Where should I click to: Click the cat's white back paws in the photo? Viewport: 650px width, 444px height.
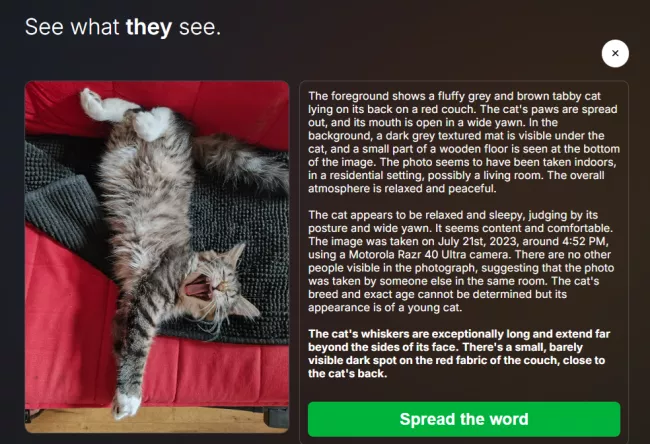126,112
